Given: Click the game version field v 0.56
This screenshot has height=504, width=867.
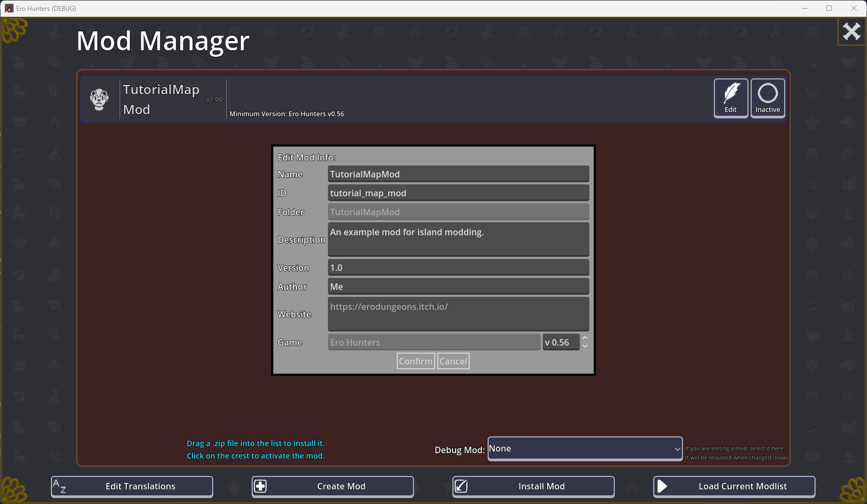Looking at the screenshot, I should click(561, 342).
